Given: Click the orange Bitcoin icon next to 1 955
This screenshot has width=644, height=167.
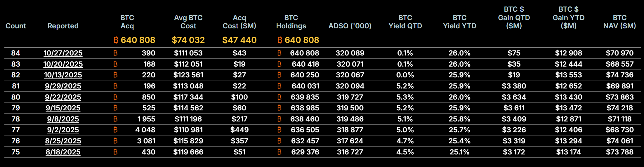Looking at the screenshot, I should point(115,119).
